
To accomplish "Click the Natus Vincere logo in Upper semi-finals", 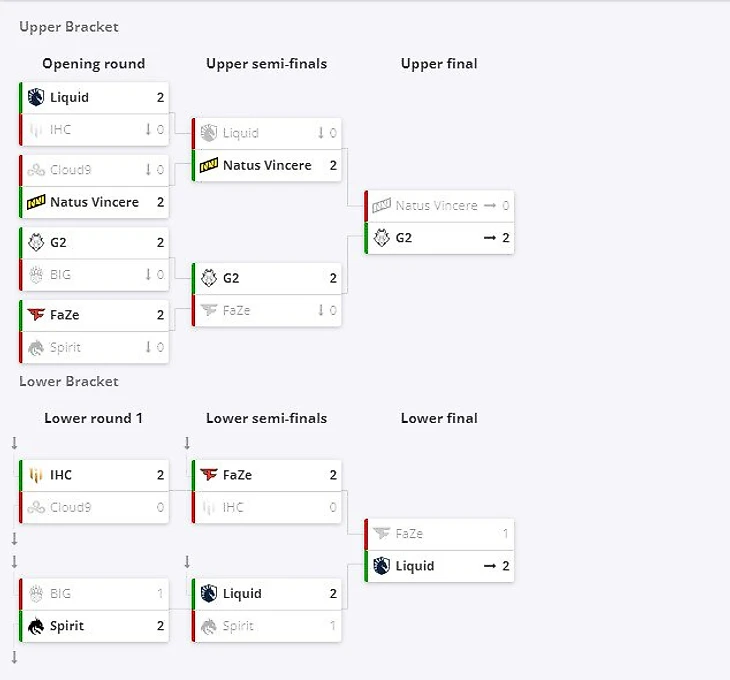I will point(209,166).
